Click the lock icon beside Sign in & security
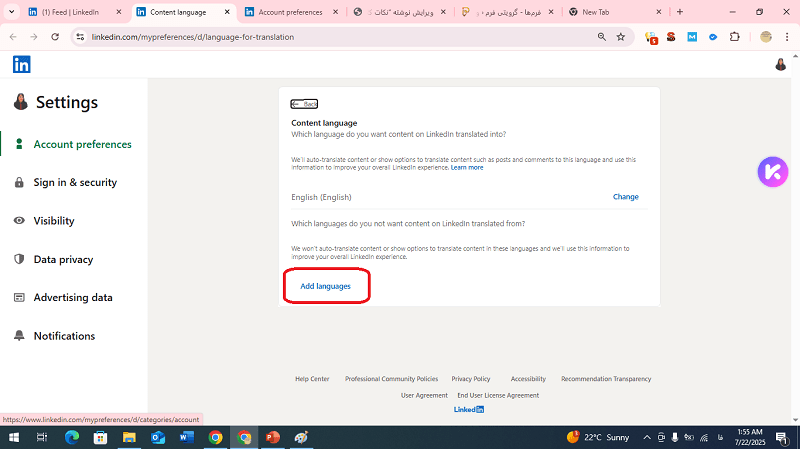This screenshot has height=449, width=800. 19,183
